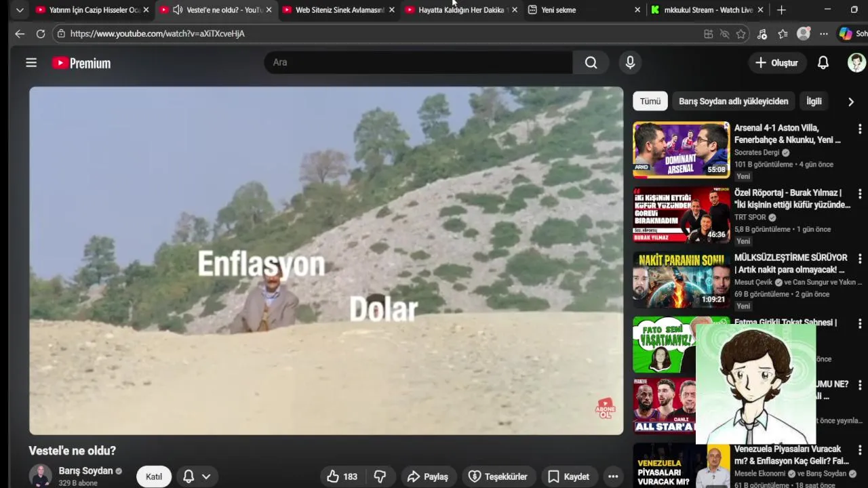Open notification preferences dropdown for channel
This screenshot has width=868, height=488.
(x=206, y=476)
